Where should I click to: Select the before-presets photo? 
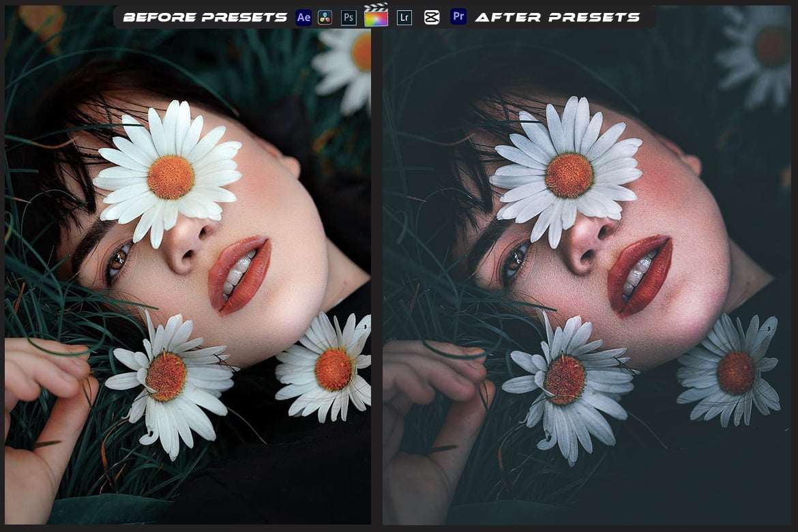[188, 265]
